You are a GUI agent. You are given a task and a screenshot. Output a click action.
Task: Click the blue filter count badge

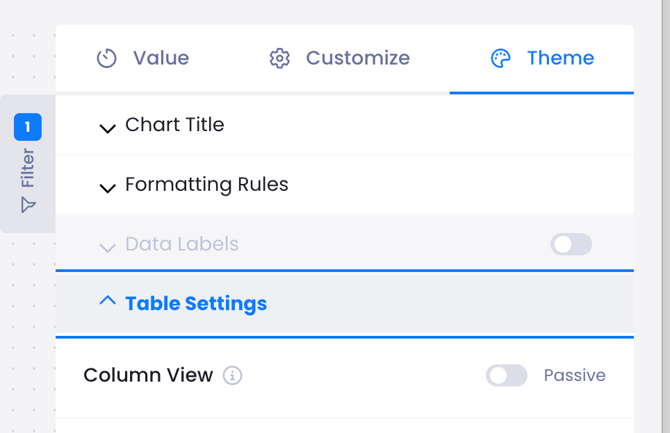28,127
